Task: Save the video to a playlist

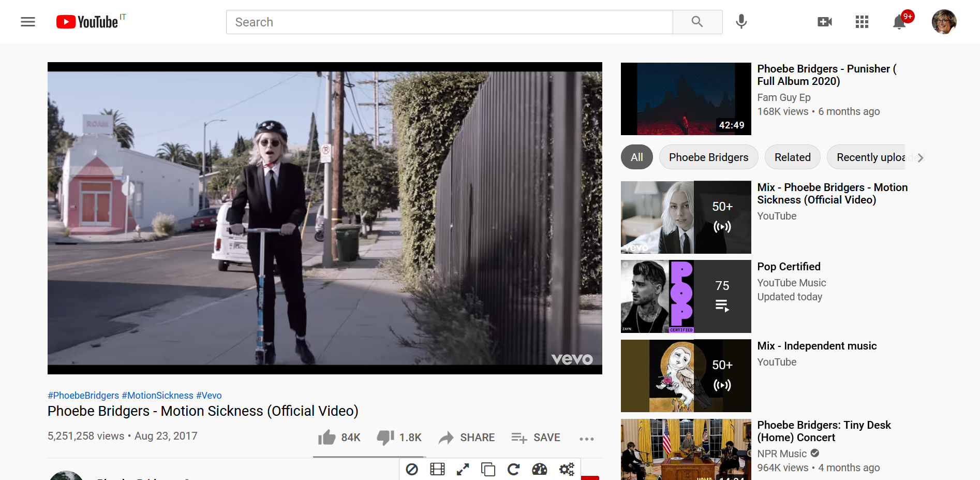Action: click(x=536, y=438)
